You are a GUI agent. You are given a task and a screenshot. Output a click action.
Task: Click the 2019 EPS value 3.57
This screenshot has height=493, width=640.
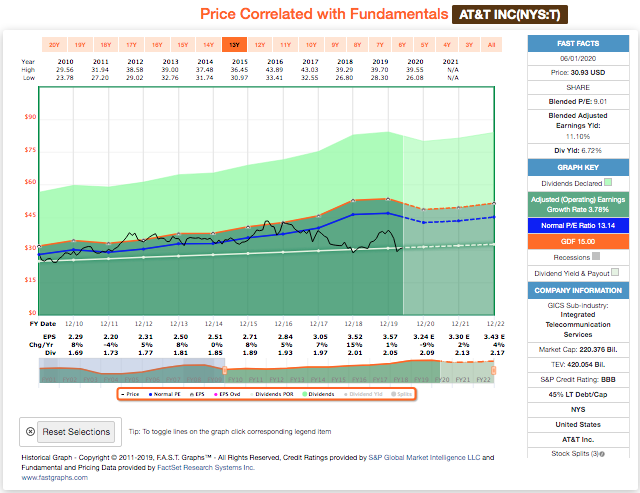[x=390, y=337]
